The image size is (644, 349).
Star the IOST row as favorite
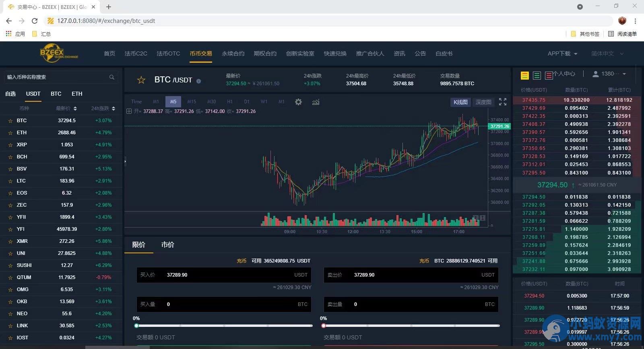point(10,338)
